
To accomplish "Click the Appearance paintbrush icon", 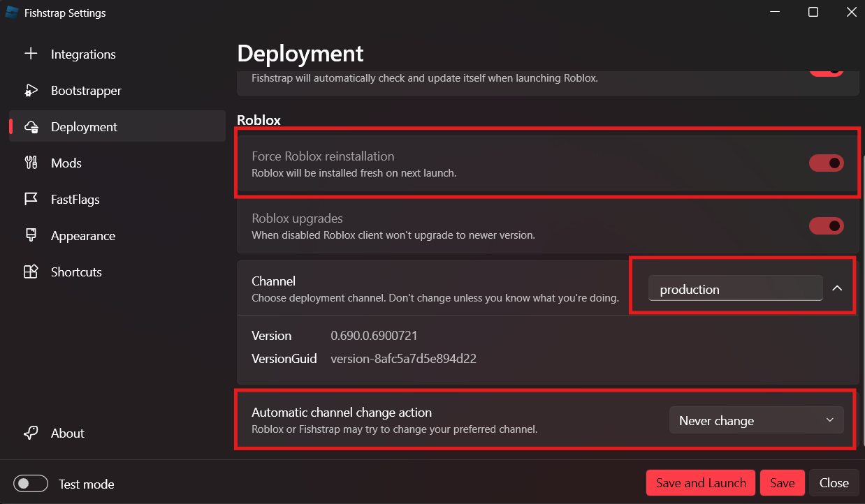I will pos(31,235).
